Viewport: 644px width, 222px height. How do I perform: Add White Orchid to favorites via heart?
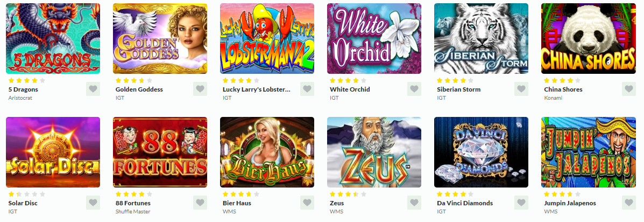414,89
